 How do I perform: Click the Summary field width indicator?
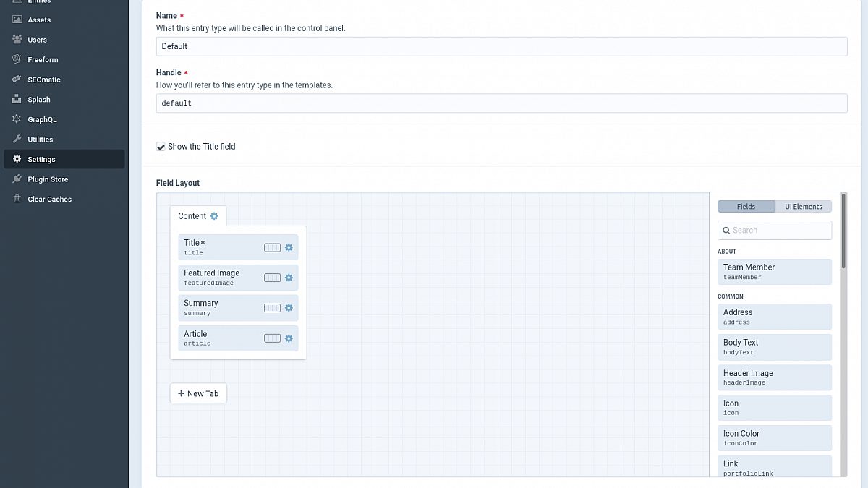(x=272, y=308)
